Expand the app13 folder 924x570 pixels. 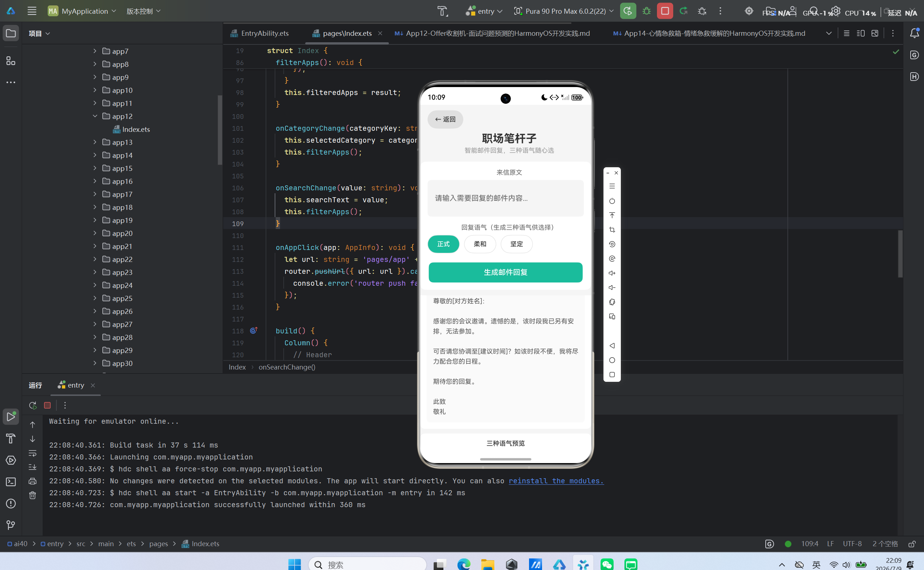coord(95,142)
